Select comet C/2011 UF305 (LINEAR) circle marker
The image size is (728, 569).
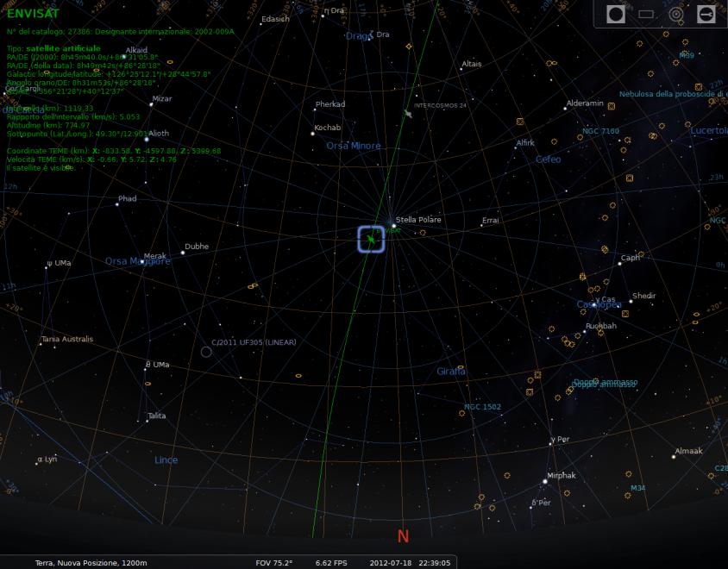(x=206, y=352)
